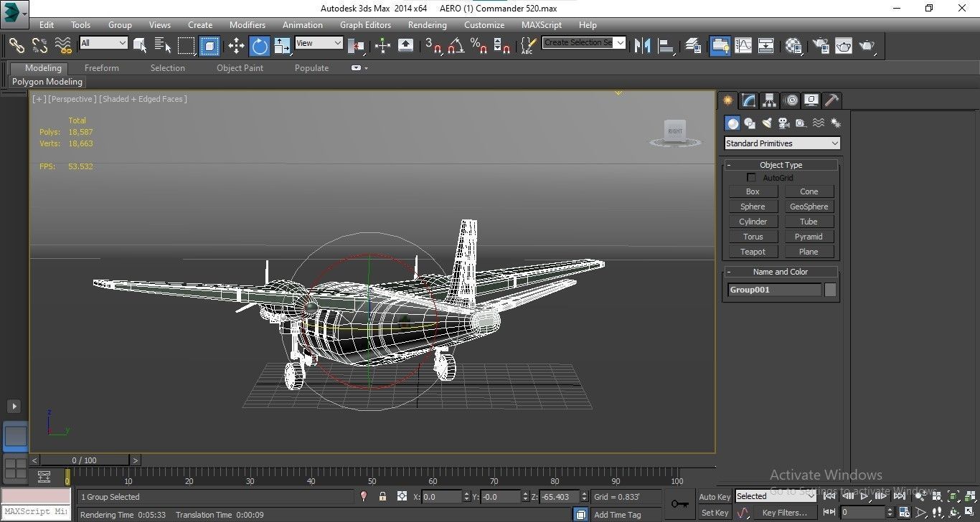Image resolution: width=980 pixels, height=522 pixels.
Task: Toggle Window/Crossing selection mode
Action: tap(209, 46)
